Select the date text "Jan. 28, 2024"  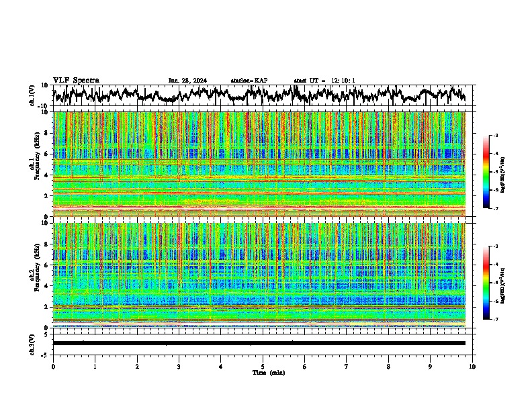187,81
